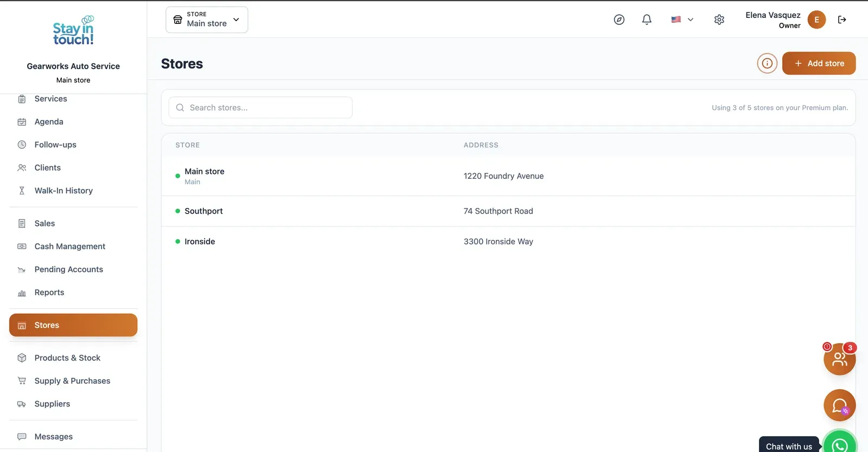Screen dimensions: 868x452
Task: Click the logout icon
Action: click(842, 20)
